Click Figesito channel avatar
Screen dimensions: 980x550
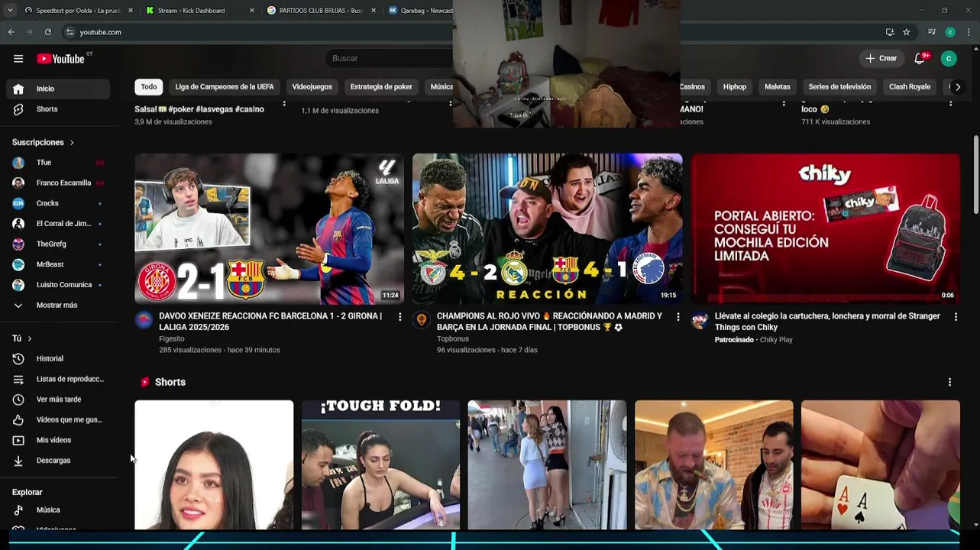coord(144,320)
